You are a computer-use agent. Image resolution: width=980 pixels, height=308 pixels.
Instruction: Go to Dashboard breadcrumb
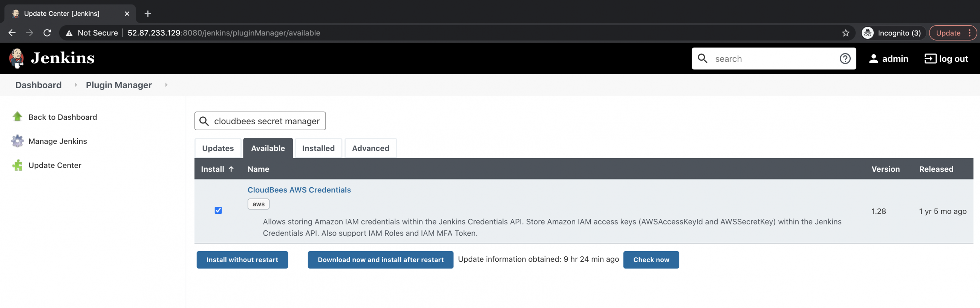38,85
